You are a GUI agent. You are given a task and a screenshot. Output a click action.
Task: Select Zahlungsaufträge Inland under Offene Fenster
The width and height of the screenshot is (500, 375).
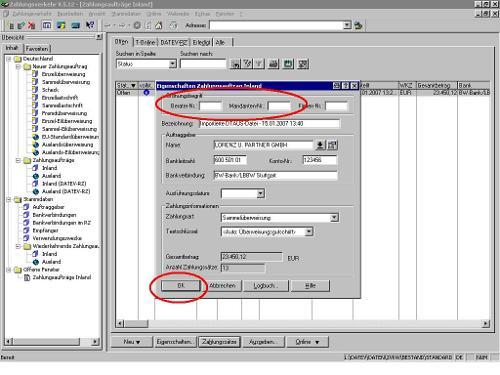tap(62, 277)
